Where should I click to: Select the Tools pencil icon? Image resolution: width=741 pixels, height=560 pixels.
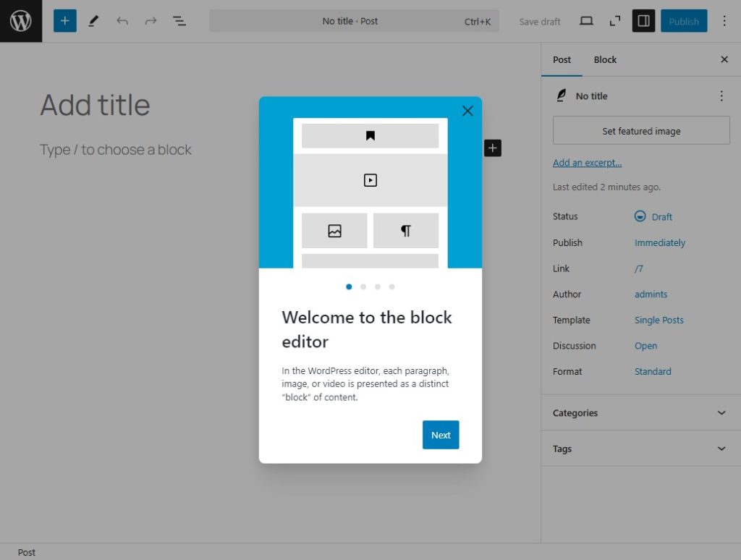(93, 21)
